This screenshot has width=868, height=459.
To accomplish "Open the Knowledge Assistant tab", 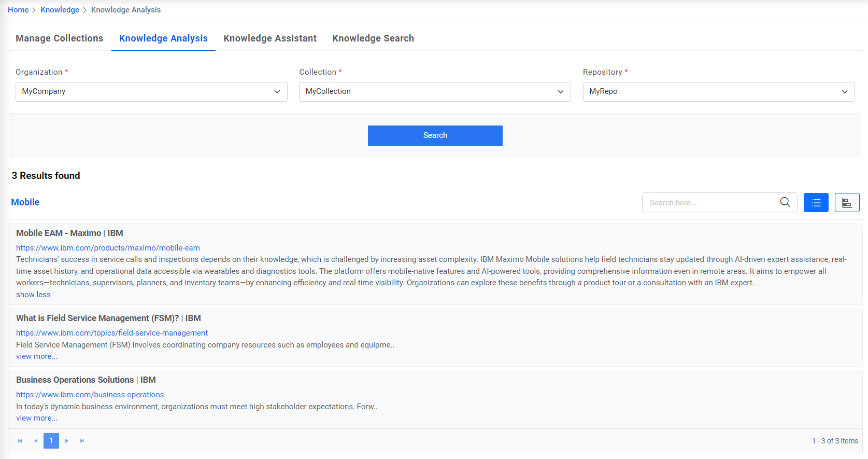I will pos(270,38).
